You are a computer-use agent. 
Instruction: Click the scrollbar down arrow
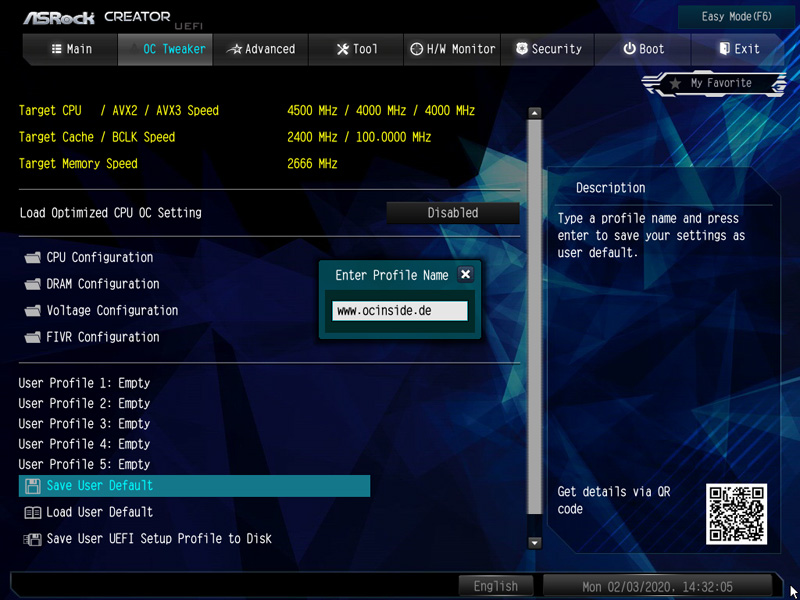pos(534,542)
